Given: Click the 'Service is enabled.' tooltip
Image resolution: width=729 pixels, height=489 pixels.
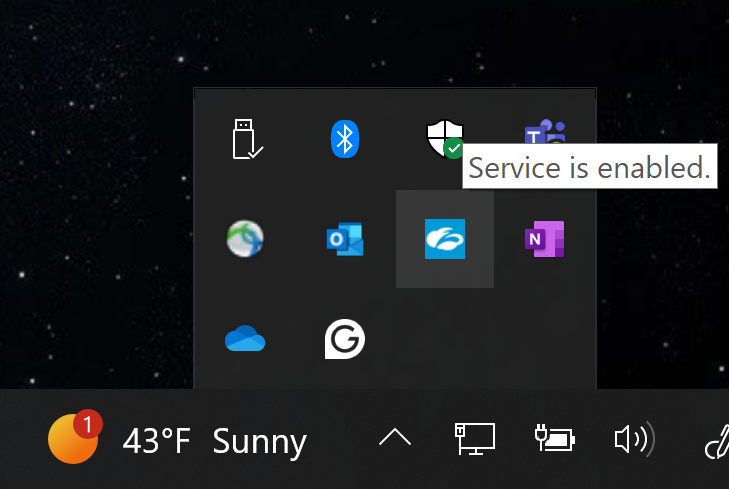Looking at the screenshot, I should click(590, 167).
